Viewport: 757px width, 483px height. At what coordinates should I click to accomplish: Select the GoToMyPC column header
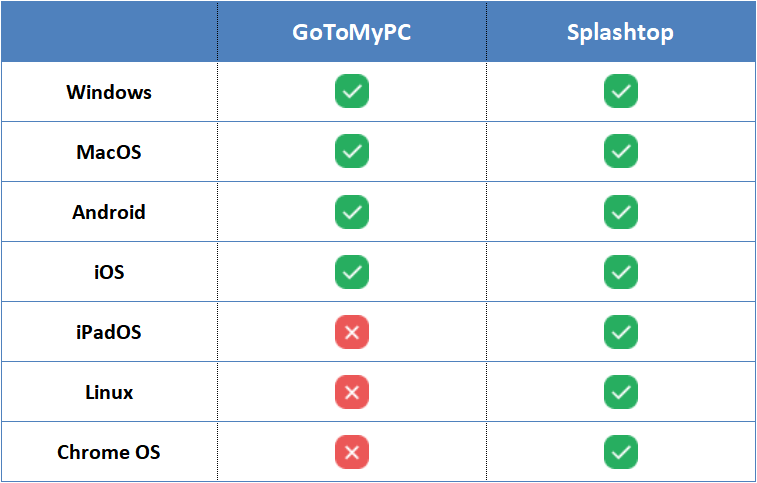pos(352,32)
